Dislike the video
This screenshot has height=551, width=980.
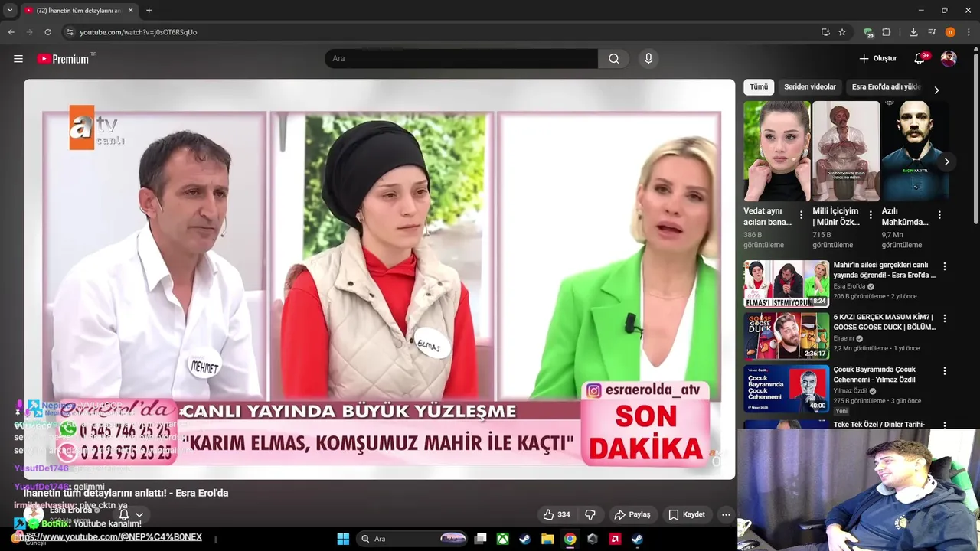pos(590,515)
